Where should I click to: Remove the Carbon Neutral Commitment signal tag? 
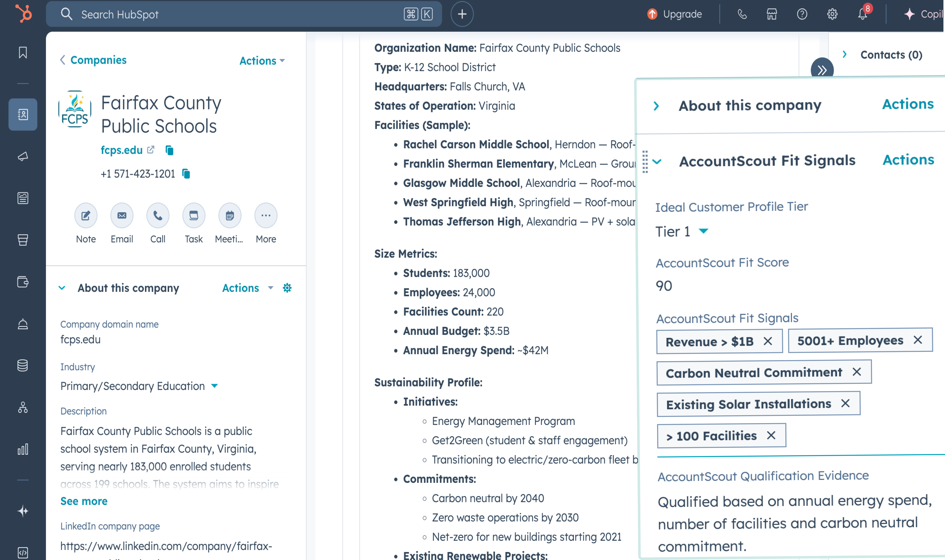pos(857,372)
